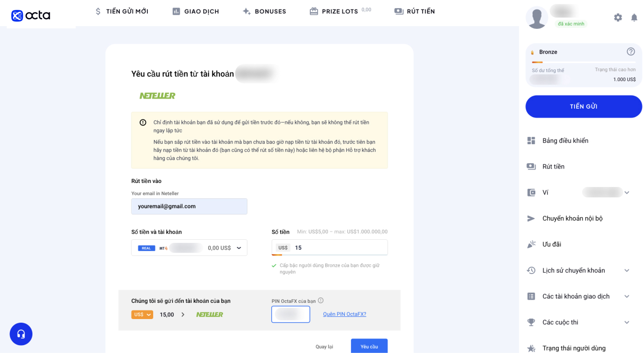The height and width of the screenshot is (353, 644).
Task: Click the chart icon beside Giao dịch
Action: click(176, 11)
